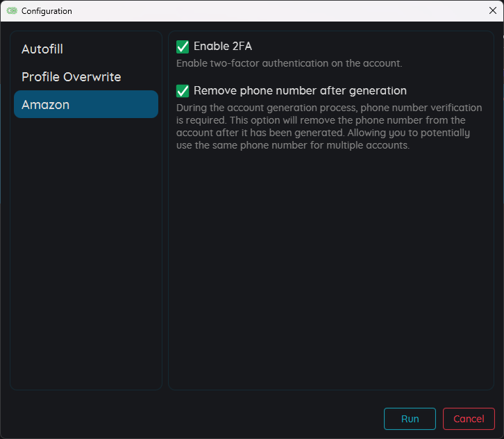Click the "Configuration" window title text
The width and height of the screenshot is (504, 439).
tap(47, 11)
